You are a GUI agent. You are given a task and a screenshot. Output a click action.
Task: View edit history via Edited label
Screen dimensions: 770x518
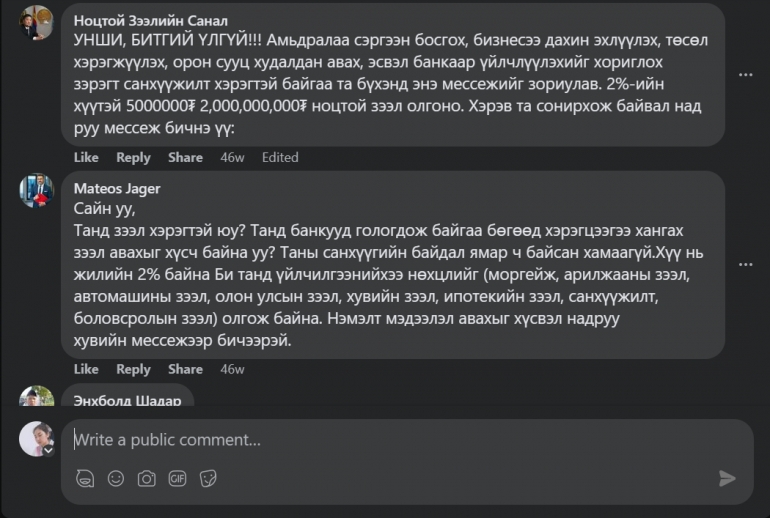(280, 157)
